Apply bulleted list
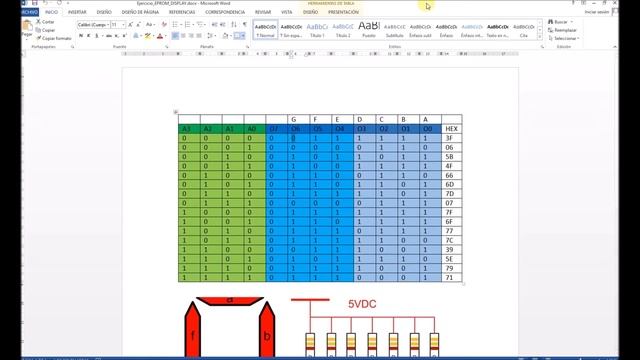The image size is (640, 360). (176, 25)
